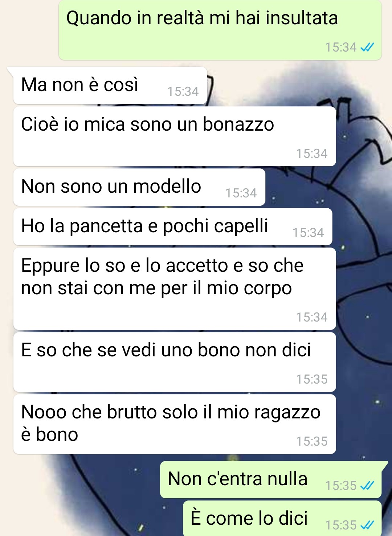Screen dimensions: 392x536
Task: Select the 'Non sono un modello' bubble
Action: click(x=139, y=187)
